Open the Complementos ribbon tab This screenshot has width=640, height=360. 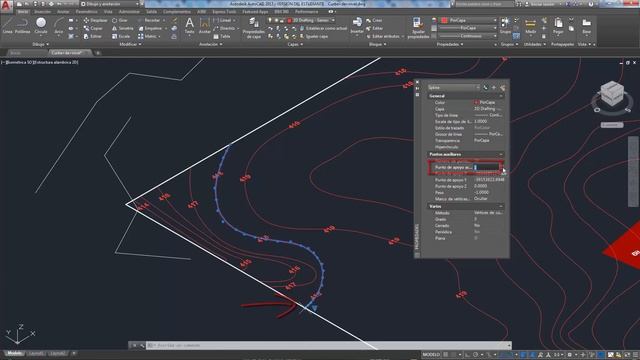(177, 12)
